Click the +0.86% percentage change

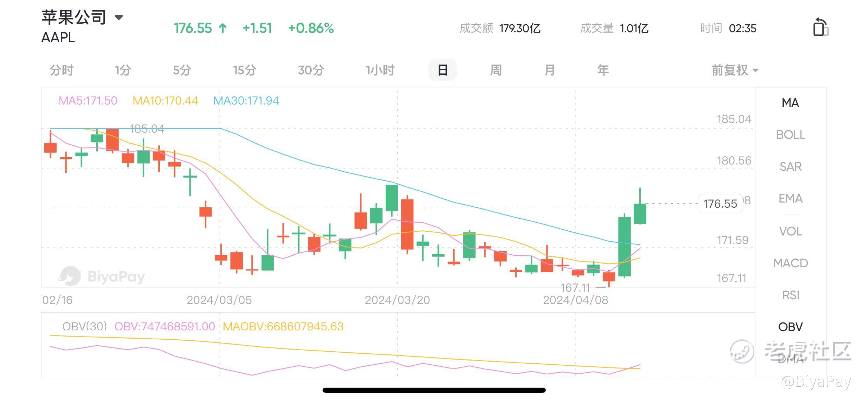311,28
